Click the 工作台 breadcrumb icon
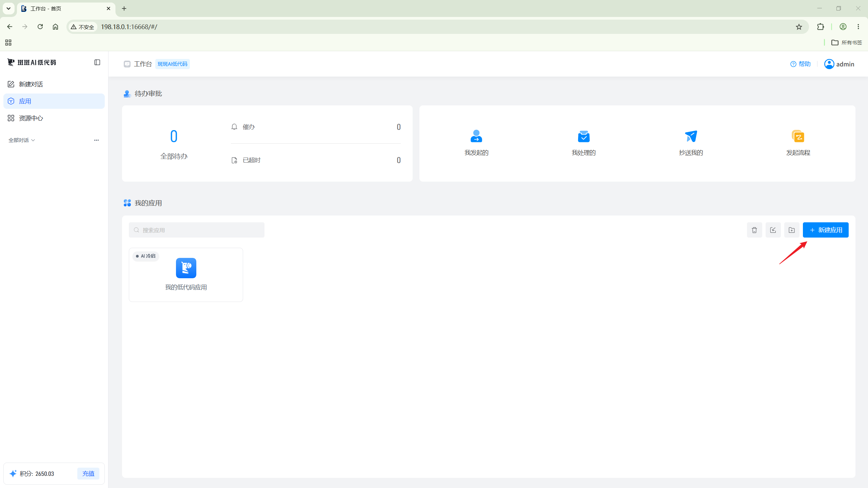The width and height of the screenshot is (868, 488). pyautogui.click(x=127, y=64)
